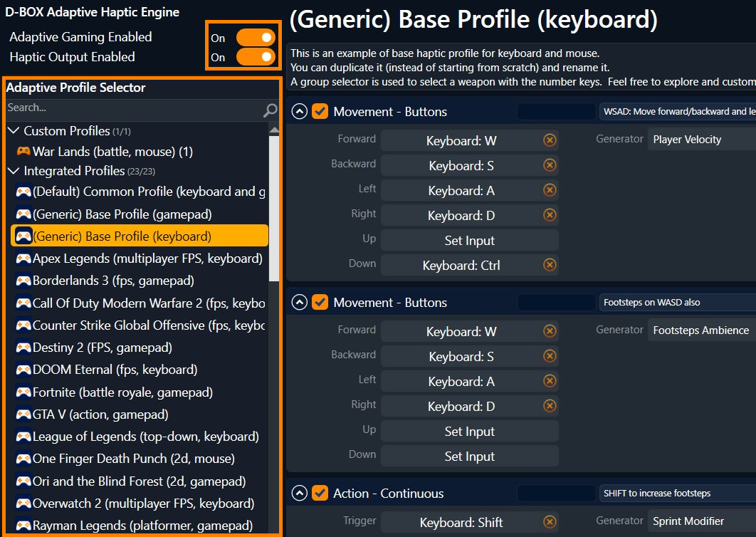
Task: Select the Fortnite battle royale profile
Action: [x=122, y=392]
